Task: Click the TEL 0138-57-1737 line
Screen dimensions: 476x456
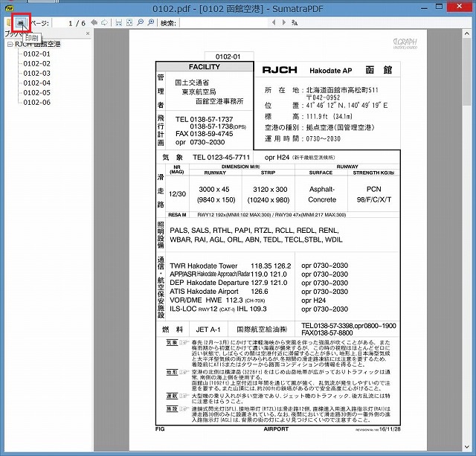Action: click(x=204, y=119)
